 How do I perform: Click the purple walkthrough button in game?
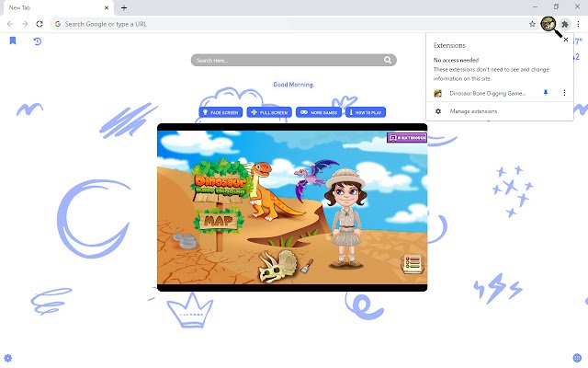tap(407, 138)
